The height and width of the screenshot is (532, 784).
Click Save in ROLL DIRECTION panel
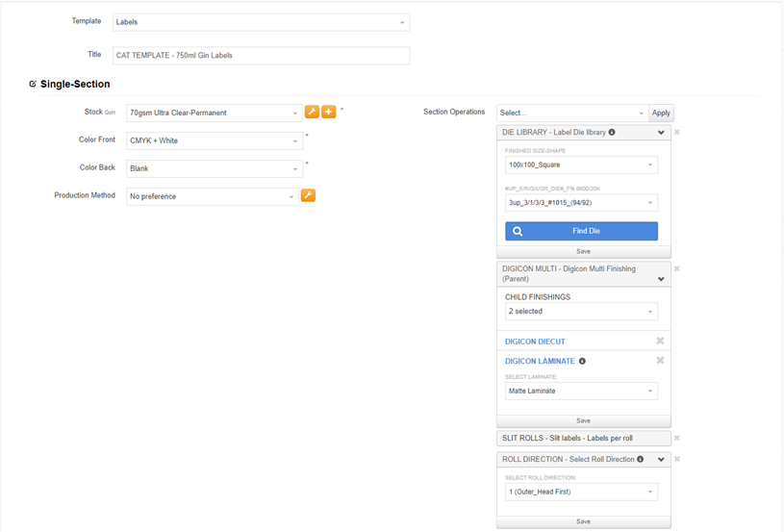pos(584,521)
